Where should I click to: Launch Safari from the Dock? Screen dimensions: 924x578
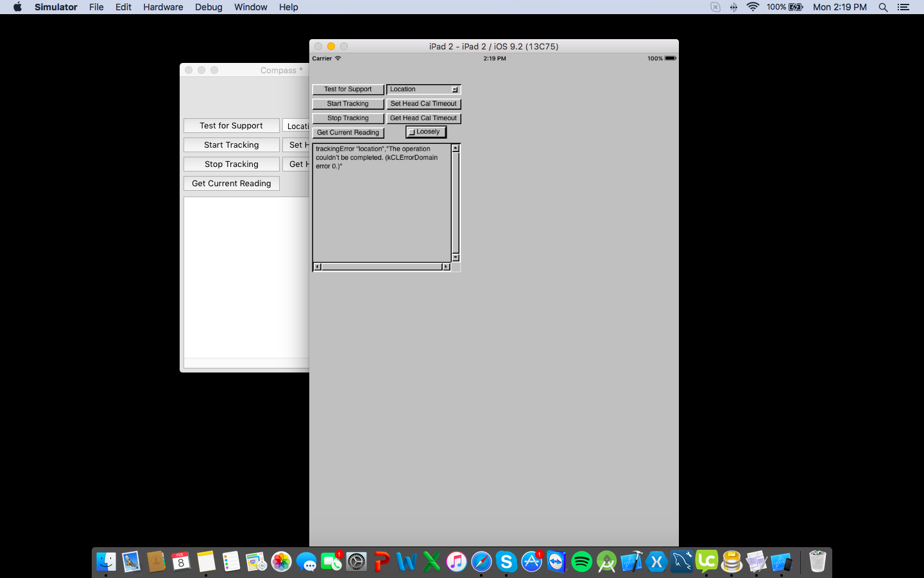pyautogui.click(x=481, y=562)
